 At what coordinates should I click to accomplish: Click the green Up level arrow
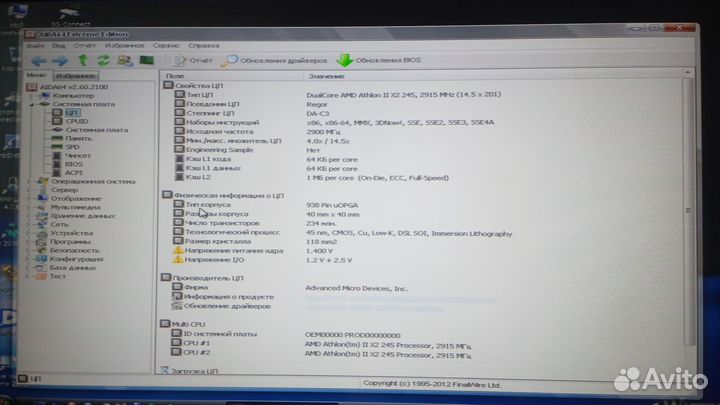tap(82, 59)
